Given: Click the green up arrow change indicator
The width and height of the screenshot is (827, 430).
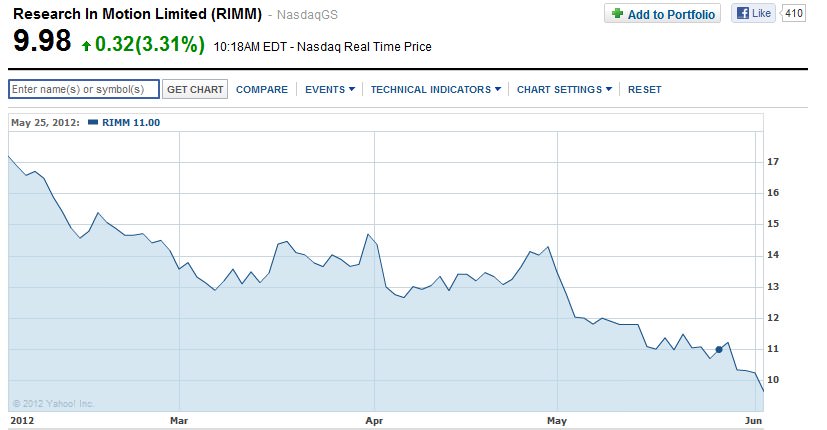Looking at the screenshot, I should pyautogui.click(x=86, y=46).
